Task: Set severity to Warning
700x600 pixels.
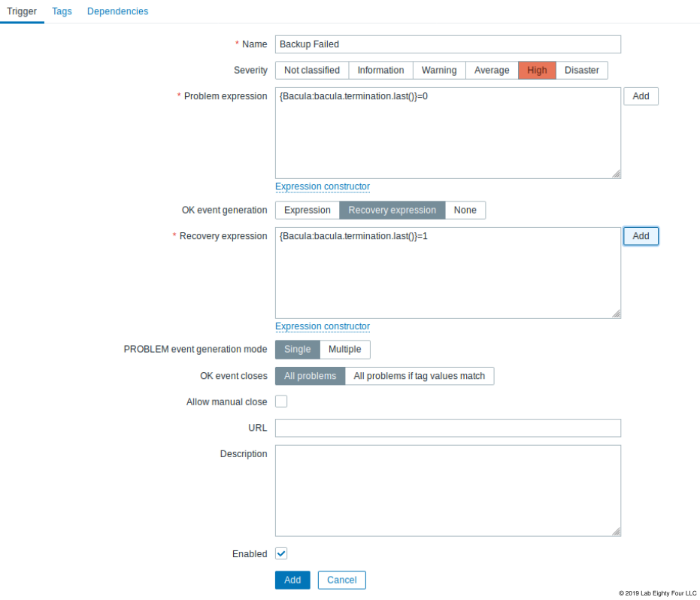Action: 439,70
